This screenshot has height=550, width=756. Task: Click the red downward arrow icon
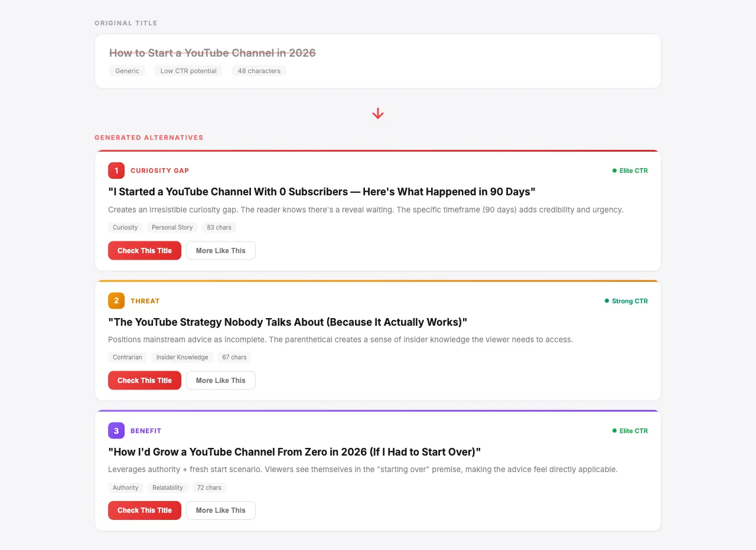coord(377,113)
